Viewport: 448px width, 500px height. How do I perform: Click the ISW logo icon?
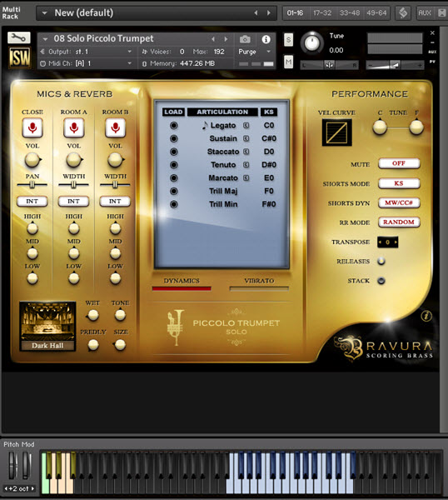[20, 57]
